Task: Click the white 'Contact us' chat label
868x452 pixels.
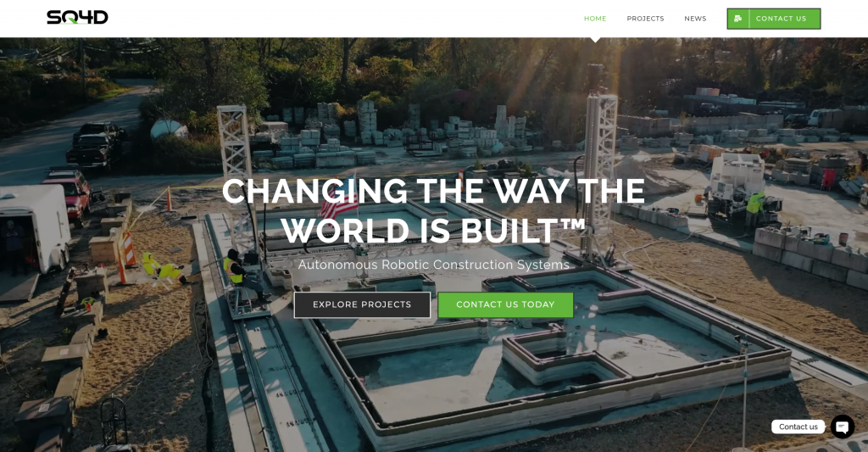Action: coord(798,427)
